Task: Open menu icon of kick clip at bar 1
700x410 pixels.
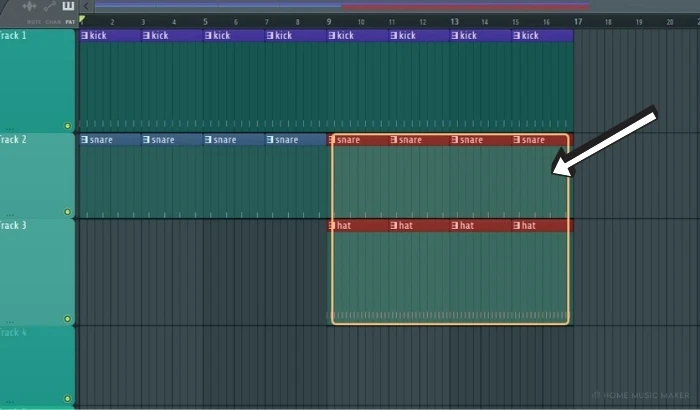Action: pyautogui.click(x=84, y=36)
